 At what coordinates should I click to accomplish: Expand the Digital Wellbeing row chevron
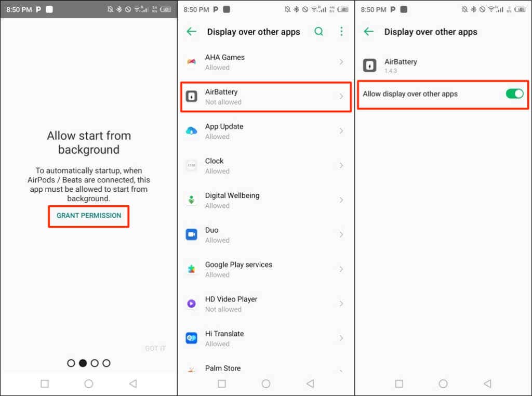341,200
